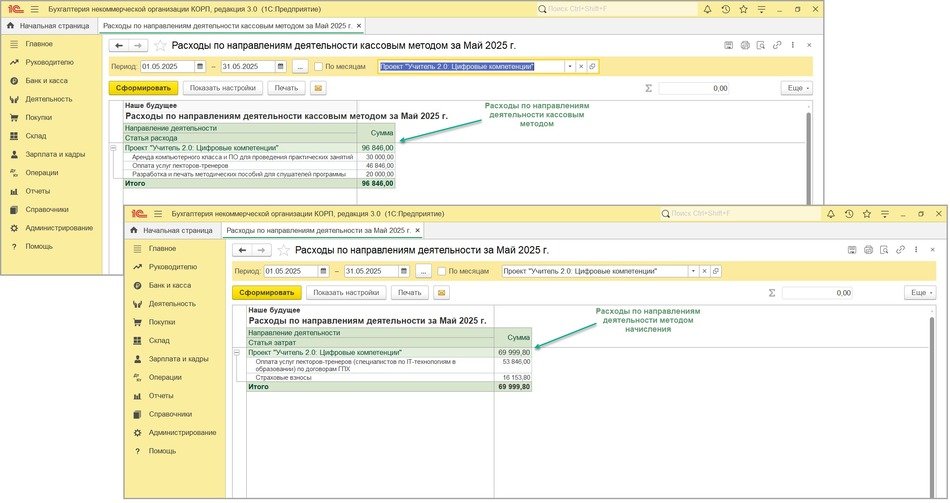
Task: Click the Склад icon in the back window sidebar
Action: click(14, 136)
